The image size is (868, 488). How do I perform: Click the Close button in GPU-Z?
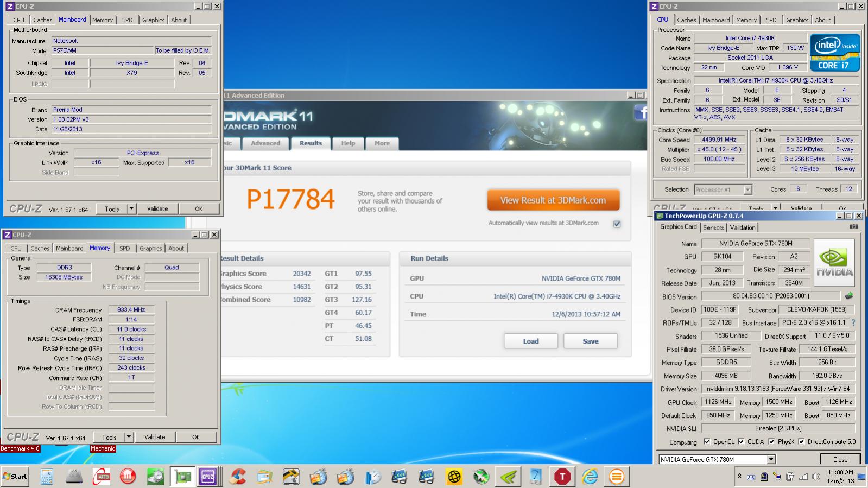point(840,459)
